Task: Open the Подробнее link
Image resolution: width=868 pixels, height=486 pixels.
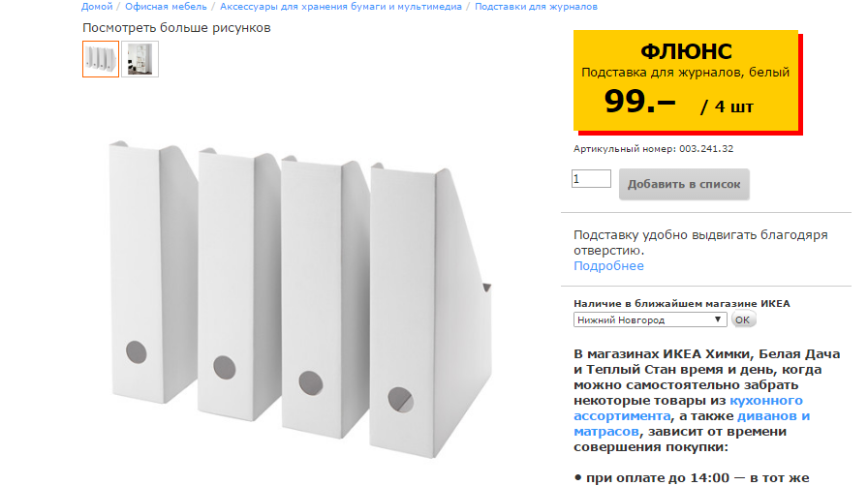Action: pyautogui.click(x=608, y=265)
